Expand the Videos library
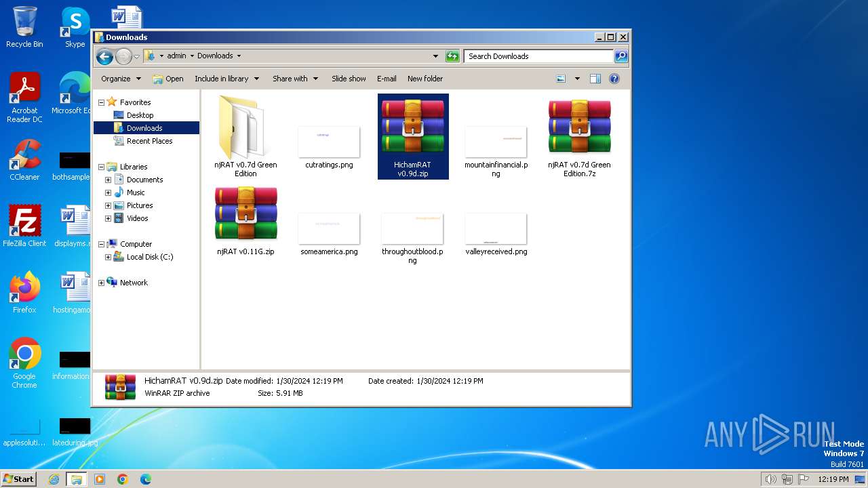This screenshot has height=488, width=868. click(108, 218)
